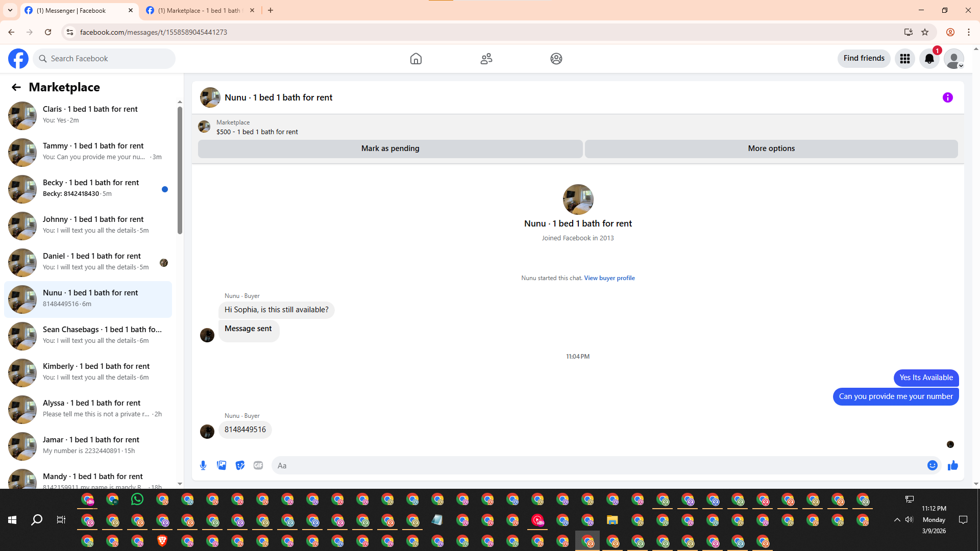The image size is (980, 551).
Task: Open View buyer profile link
Action: point(609,278)
